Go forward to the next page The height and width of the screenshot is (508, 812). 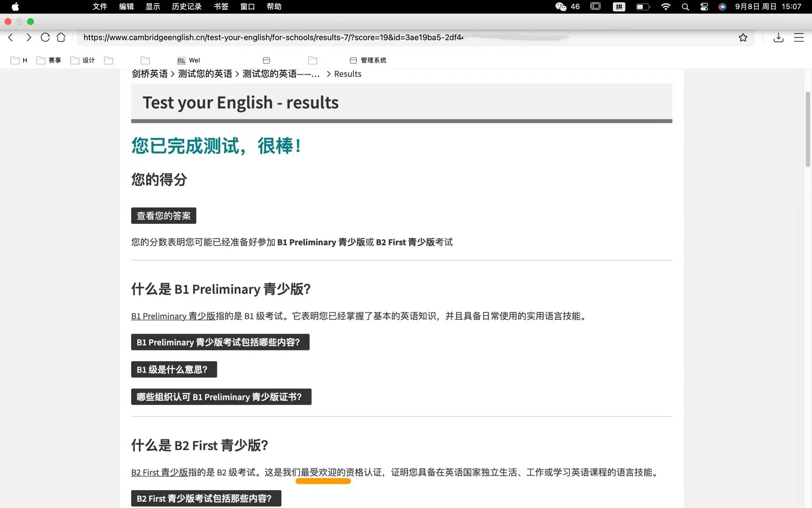pyautogui.click(x=28, y=38)
